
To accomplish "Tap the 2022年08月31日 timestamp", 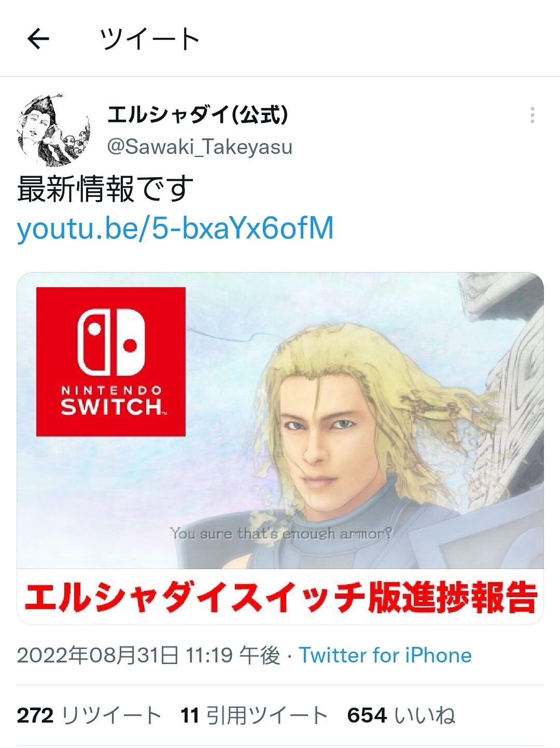I will click(148, 655).
